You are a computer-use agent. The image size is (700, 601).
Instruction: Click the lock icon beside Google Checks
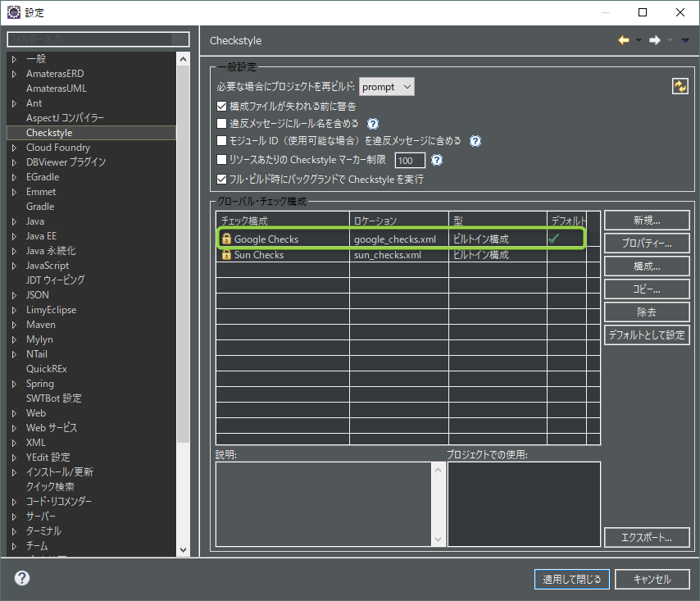pos(226,239)
